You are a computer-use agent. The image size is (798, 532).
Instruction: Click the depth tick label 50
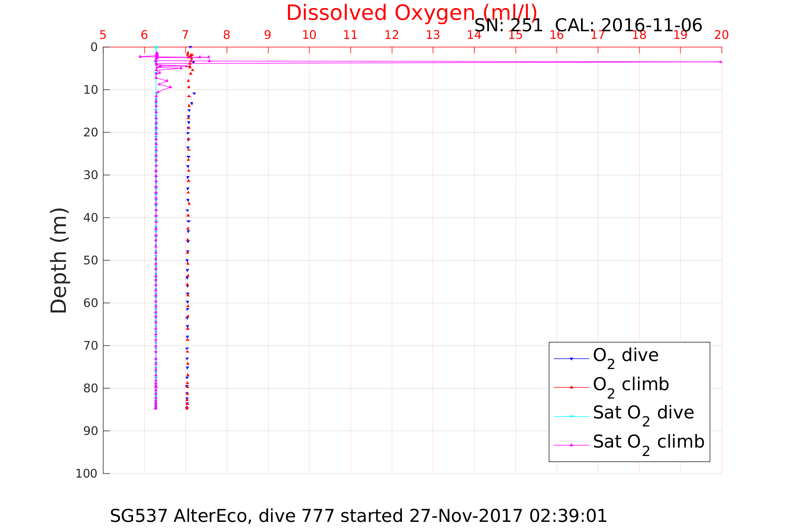click(x=91, y=261)
